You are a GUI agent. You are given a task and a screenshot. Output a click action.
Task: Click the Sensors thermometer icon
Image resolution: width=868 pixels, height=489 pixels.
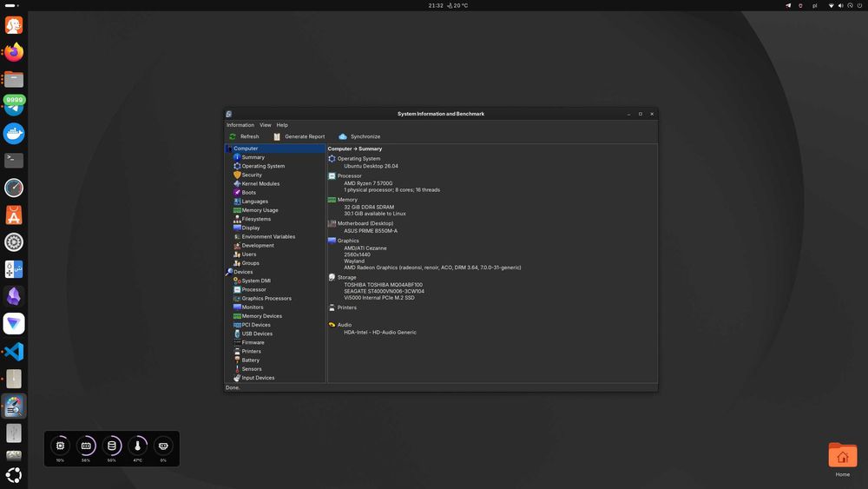coord(237,369)
